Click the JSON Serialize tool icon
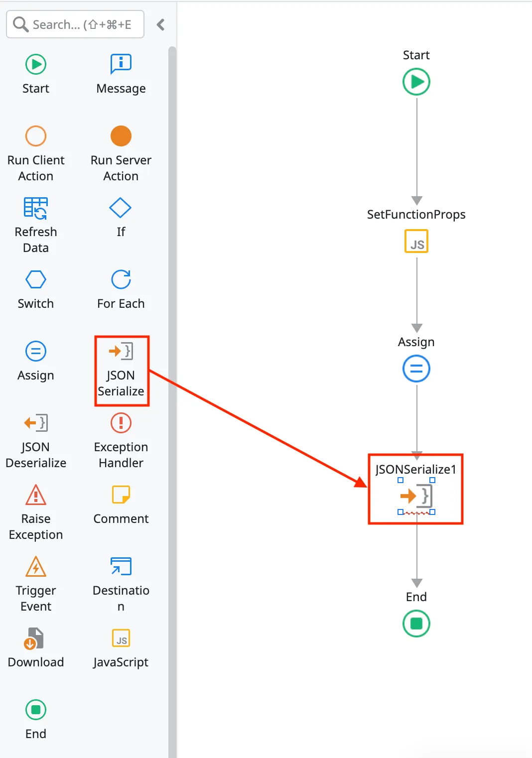The image size is (532, 758). click(120, 351)
